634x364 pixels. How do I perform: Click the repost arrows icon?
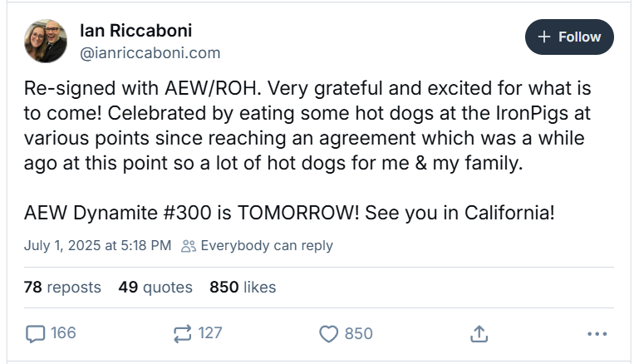pyautogui.click(x=182, y=333)
